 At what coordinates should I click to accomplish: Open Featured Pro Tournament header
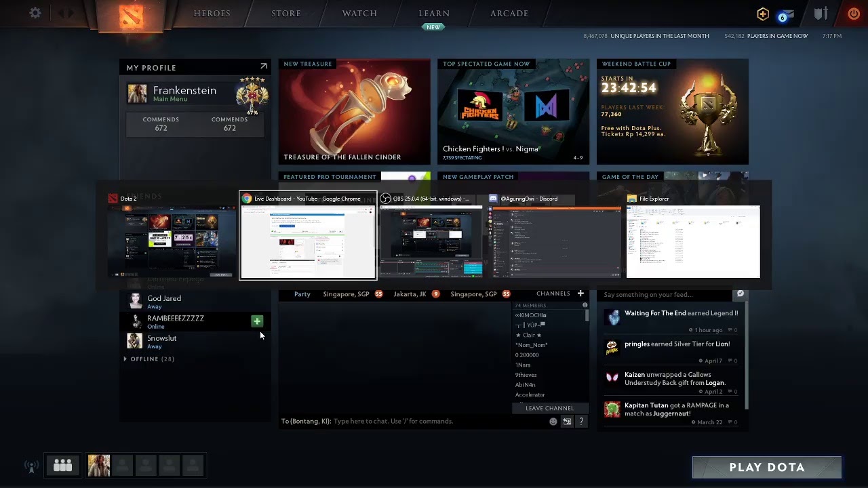[x=330, y=177]
